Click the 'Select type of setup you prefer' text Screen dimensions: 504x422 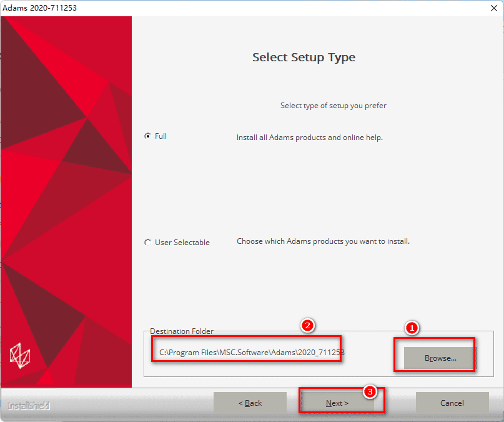[x=333, y=106]
